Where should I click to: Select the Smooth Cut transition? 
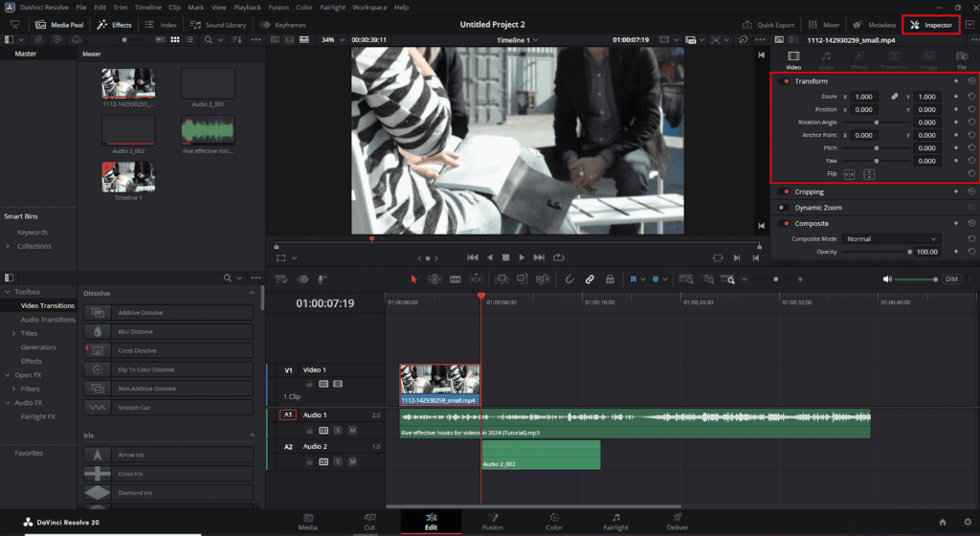(168, 408)
